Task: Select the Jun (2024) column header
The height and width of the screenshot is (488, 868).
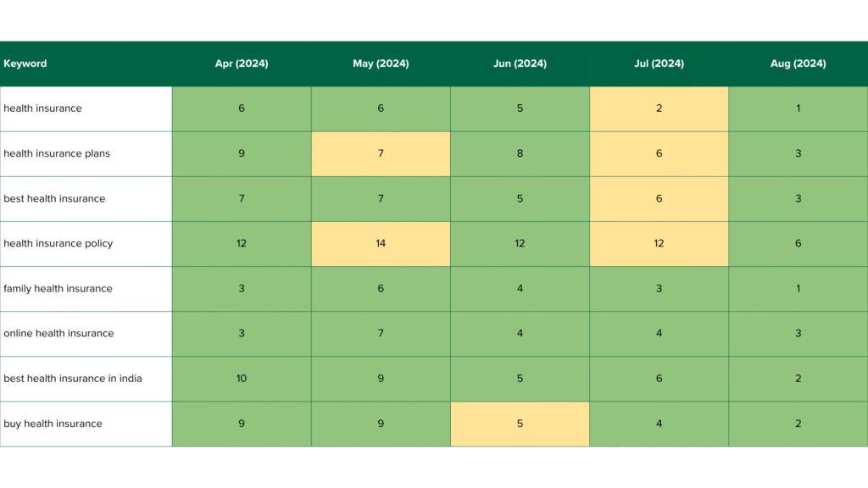Action: click(520, 64)
